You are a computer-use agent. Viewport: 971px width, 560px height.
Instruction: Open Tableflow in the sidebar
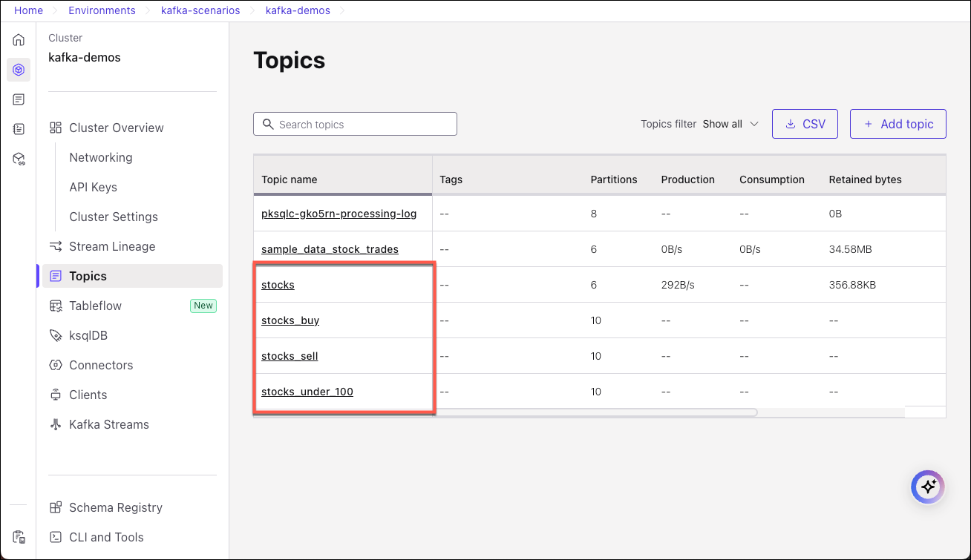click(95, 306)
